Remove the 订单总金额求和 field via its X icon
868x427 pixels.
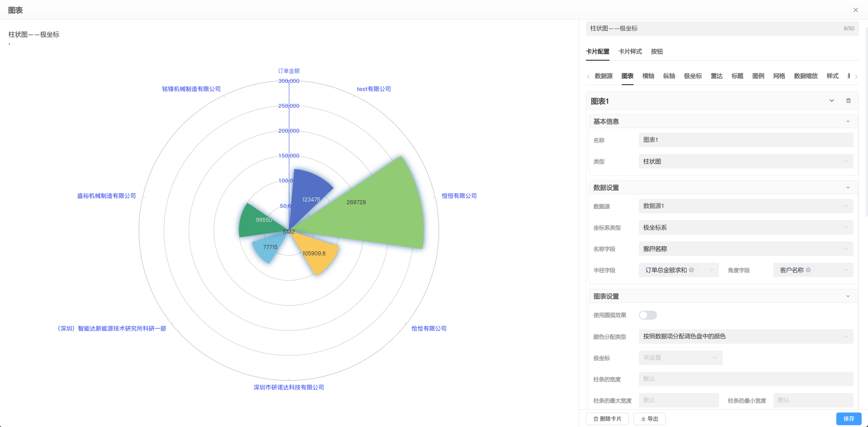pyautogui.click(x=691, y=270)
